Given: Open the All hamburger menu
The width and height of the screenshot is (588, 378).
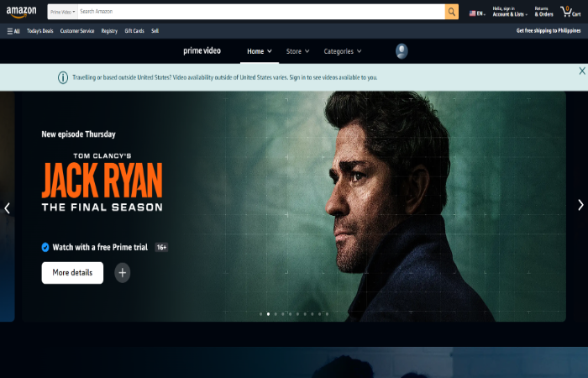Looking at the screenshot, I should 13,31.
